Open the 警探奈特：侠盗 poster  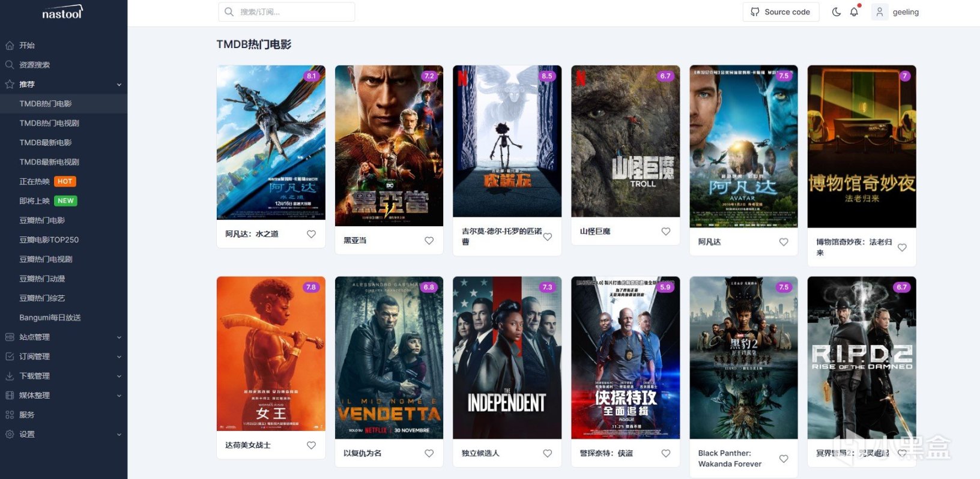[625, 358]
